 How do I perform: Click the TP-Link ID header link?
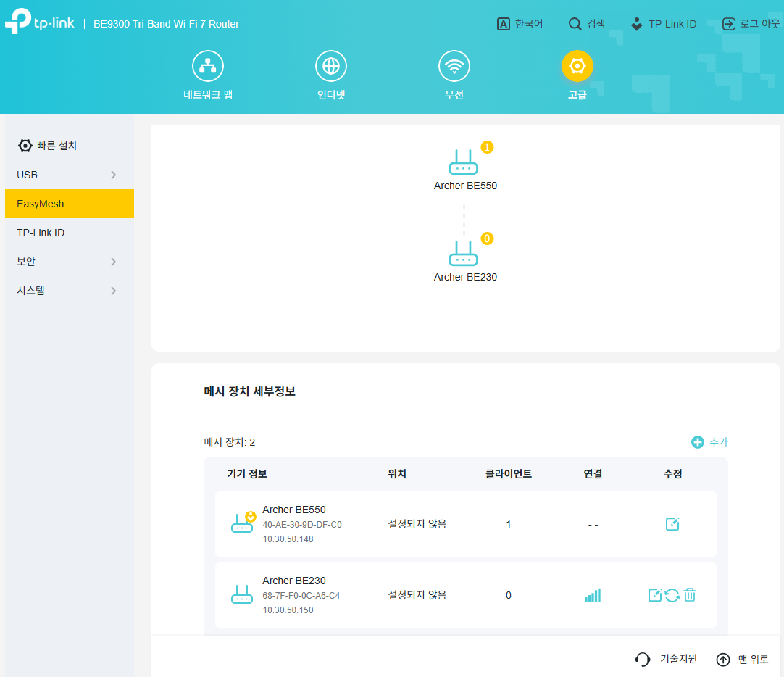672,24
